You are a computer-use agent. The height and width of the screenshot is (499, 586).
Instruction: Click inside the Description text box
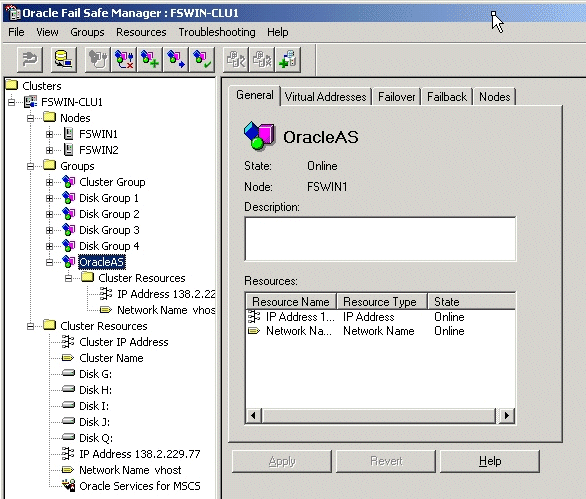[380, 239]
